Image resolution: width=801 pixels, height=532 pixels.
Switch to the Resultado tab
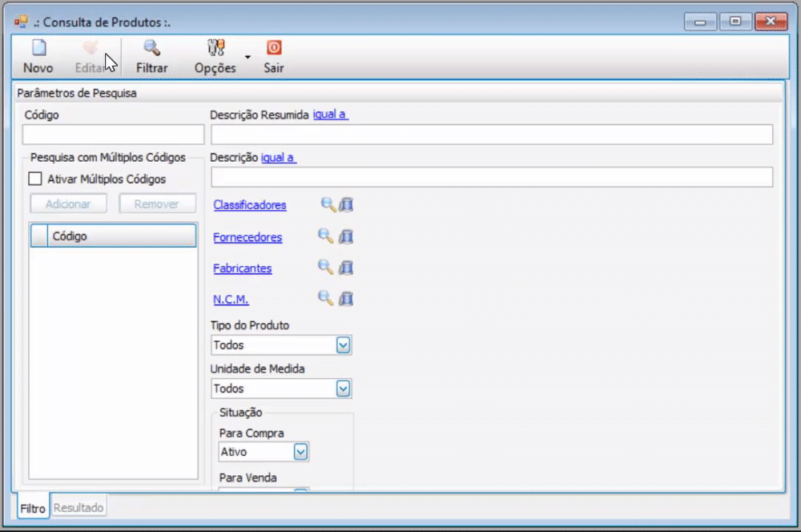tap(78, 507)
